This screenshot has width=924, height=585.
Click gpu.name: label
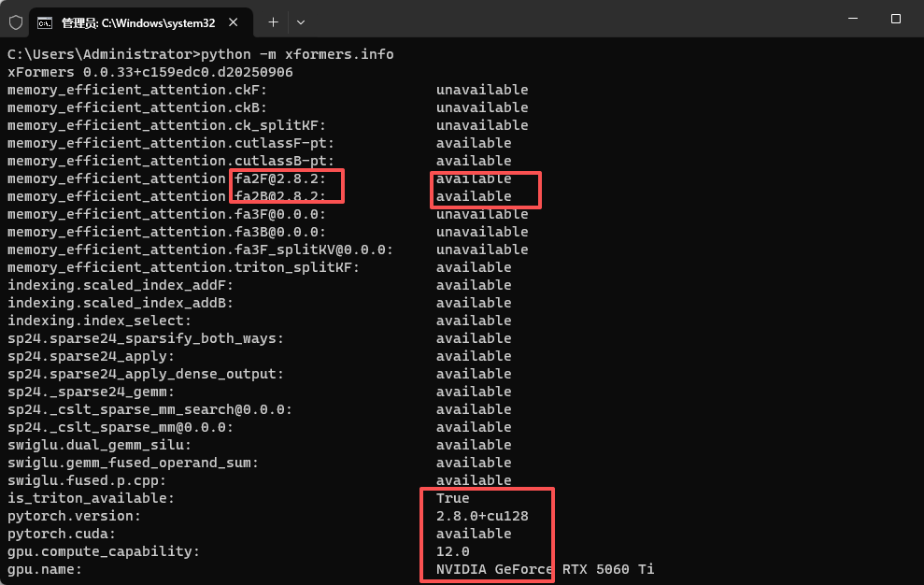pyautogui.click(x=45, y=569)
